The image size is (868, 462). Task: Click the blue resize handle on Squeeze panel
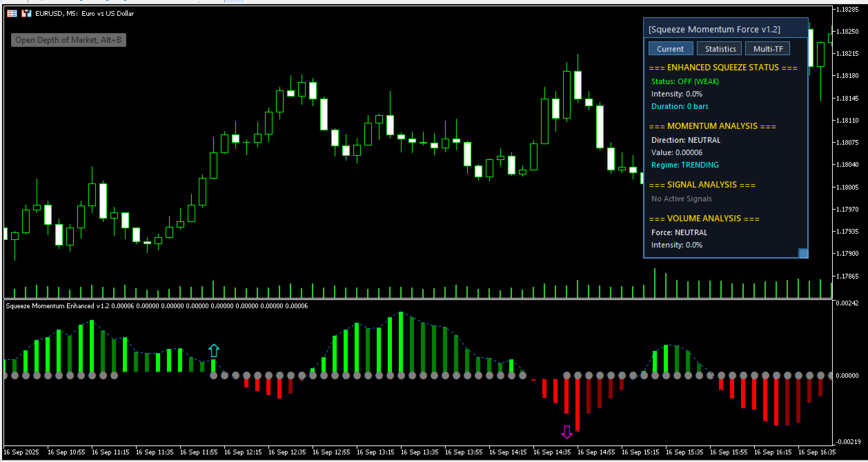(x=803, y=253)
